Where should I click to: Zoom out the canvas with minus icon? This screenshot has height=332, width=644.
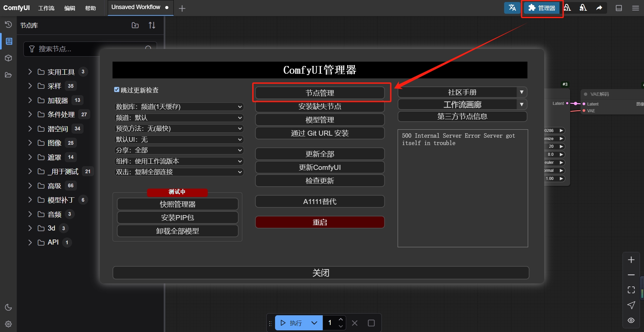click(x=631, y=275)
